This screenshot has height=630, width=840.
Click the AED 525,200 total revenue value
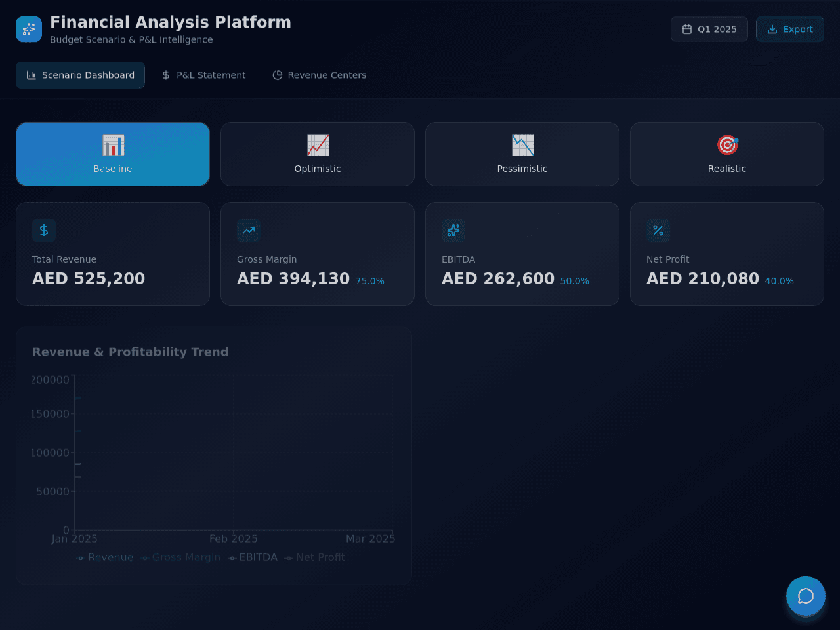tap(89, 279)
